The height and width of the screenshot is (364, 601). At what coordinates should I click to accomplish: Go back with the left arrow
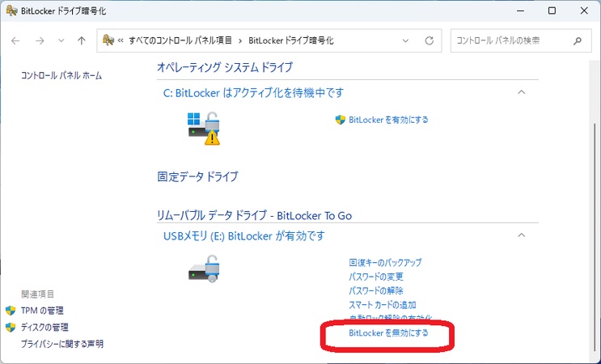click(x=15, y=40)
